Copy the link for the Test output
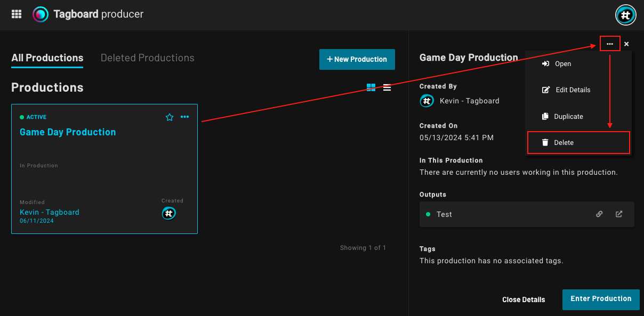The width and height of the screenshot is (644, 316). click(599, 214)
